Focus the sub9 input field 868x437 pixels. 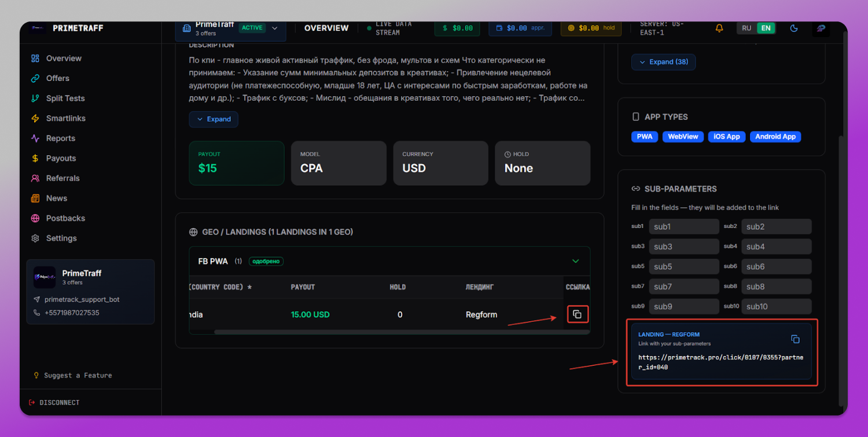[x=684, y=307]
